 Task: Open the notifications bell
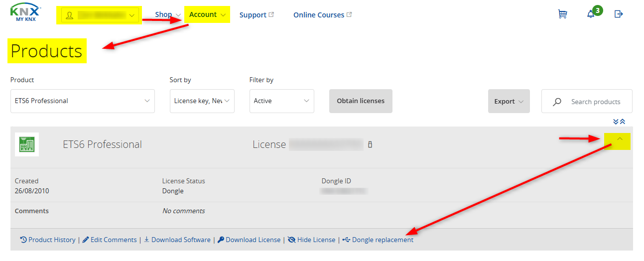pyautogui.click(x=591, y=14)
